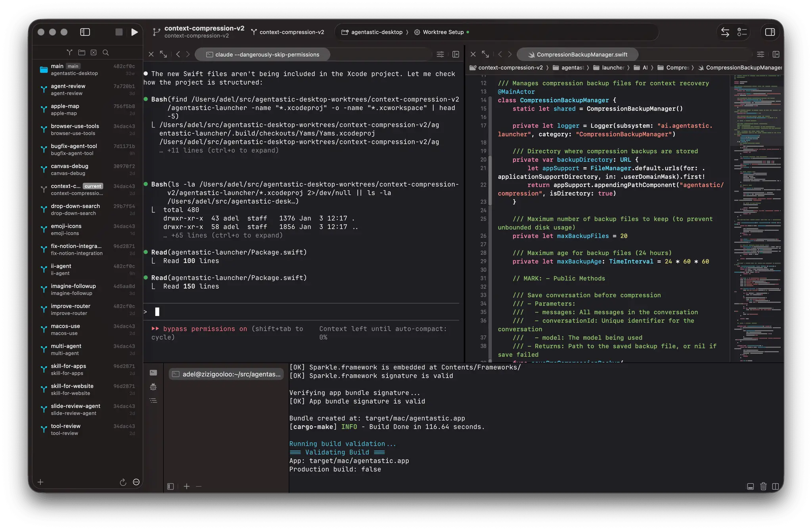Split the Swift editor pane with add-column icon

pyautogui.click(x=776, y=54)
